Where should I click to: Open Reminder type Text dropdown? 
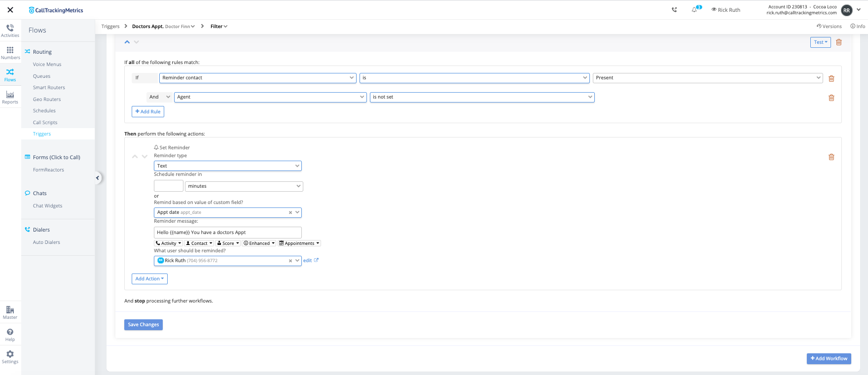(x=228, y=166)
